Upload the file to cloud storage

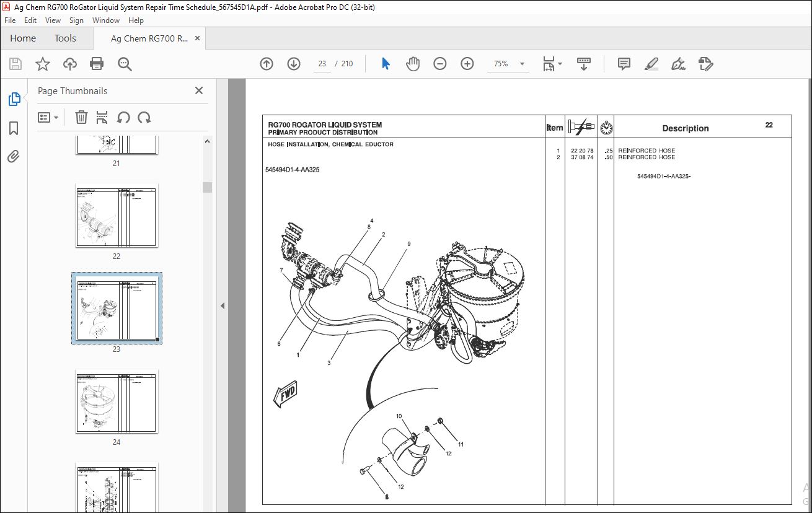tap(70, 64)
